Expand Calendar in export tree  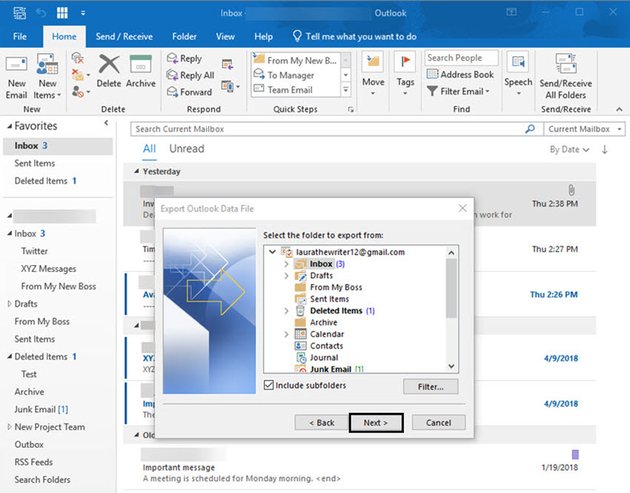click(286, 334)
